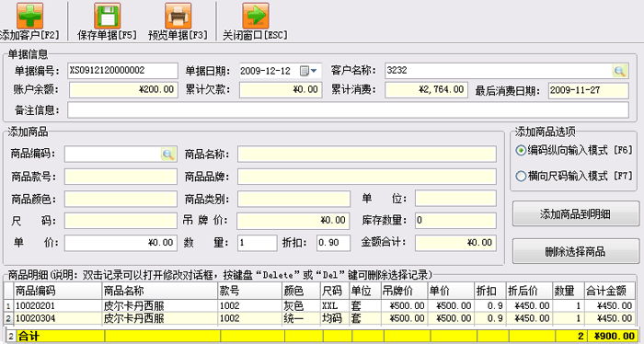Click the 吊牌价 column header
Screen dimensions: 644x344
coord(404,291)
